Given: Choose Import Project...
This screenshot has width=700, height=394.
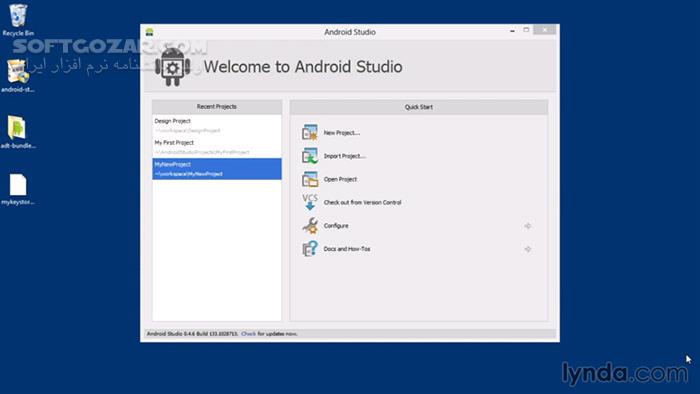Looking at the screenshot, I should [x=345, y=156].
